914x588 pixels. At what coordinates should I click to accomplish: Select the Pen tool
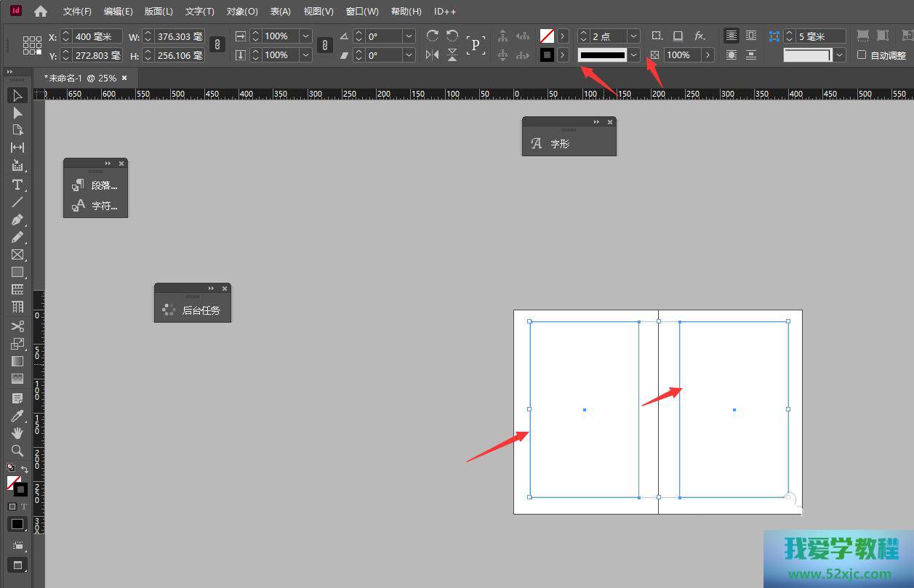click(x=17, y=220)
